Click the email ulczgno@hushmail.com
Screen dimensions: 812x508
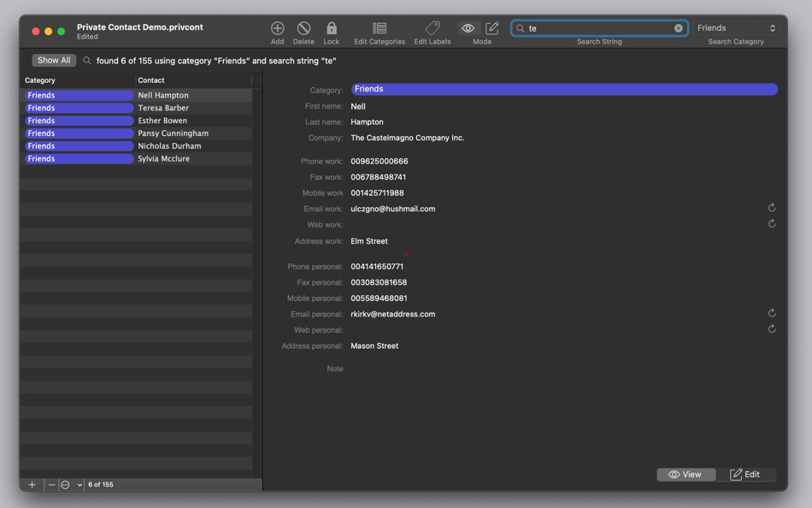392,209
